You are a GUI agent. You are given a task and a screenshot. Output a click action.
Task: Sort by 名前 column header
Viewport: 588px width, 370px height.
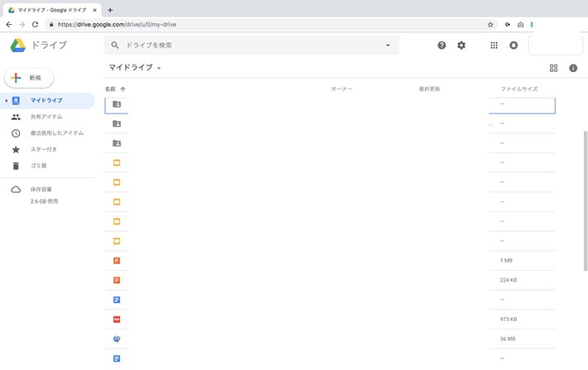[110, 89]
